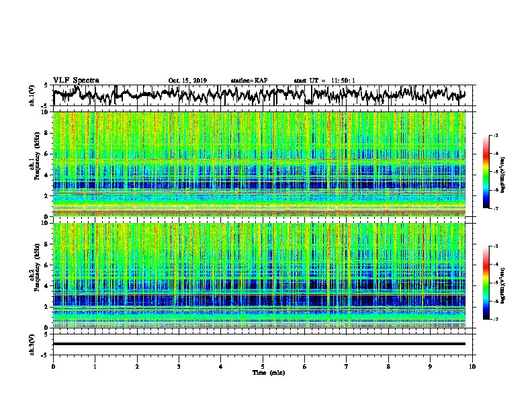Click the "ch.1(V)" waveform axis label
The height and width of the screenshot is (411, 532).
32,95
